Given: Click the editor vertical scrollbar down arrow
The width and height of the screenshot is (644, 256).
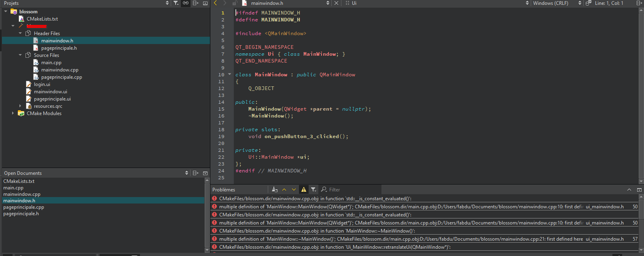Looking at the screenshot, I should (641, 181).
